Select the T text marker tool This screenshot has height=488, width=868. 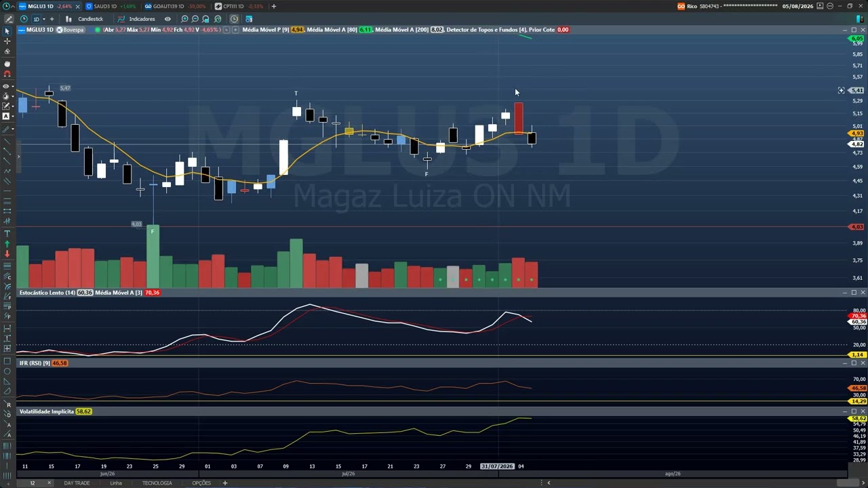7,233
